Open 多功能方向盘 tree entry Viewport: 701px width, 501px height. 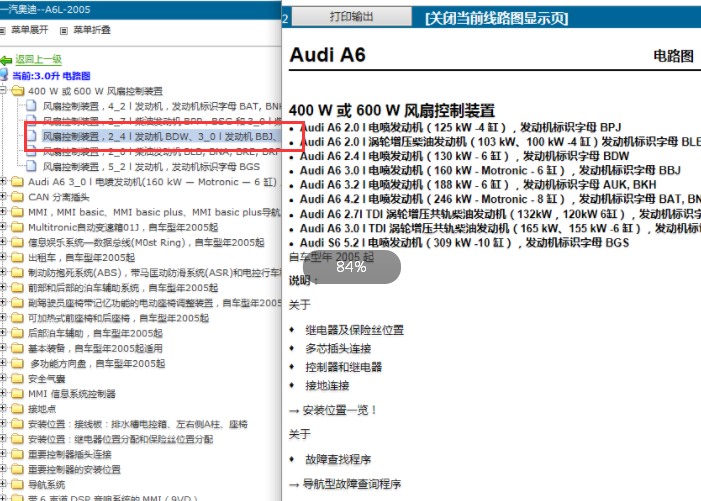[97, 363]
